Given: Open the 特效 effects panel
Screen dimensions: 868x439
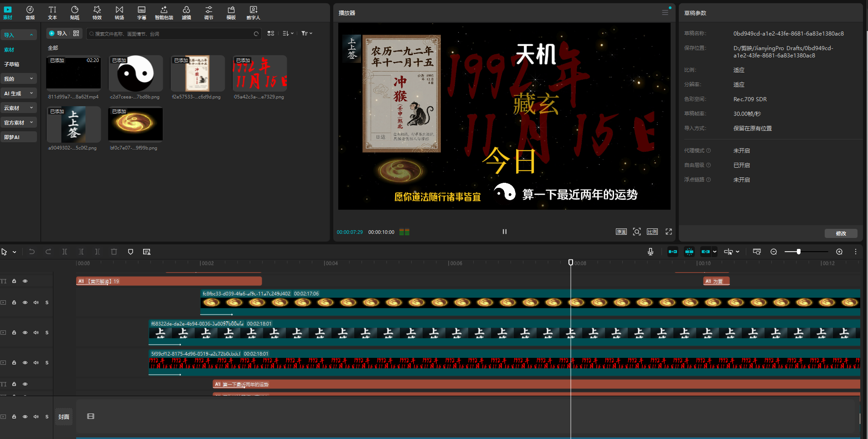Looking at the screenshot, I should 97,12.
